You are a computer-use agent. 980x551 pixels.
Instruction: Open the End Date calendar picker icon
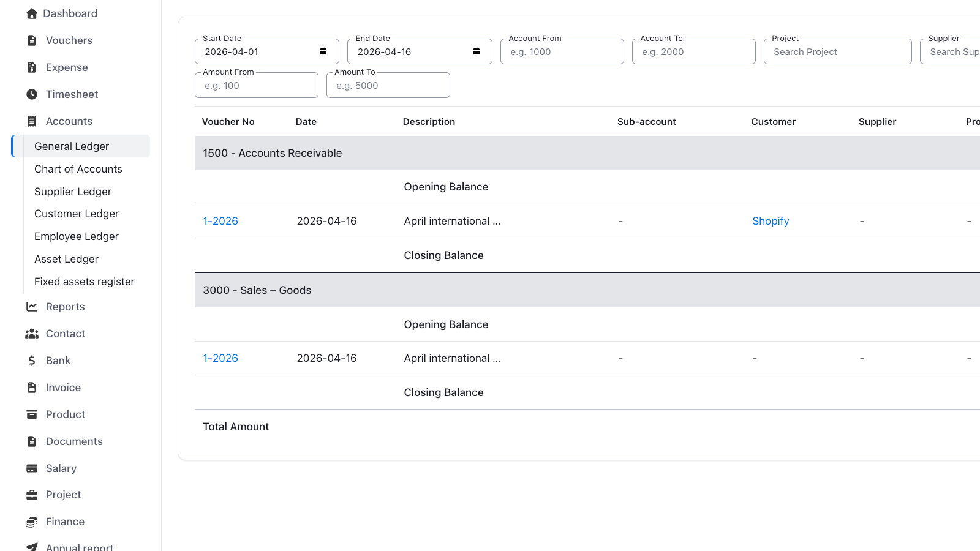(476, 51)
